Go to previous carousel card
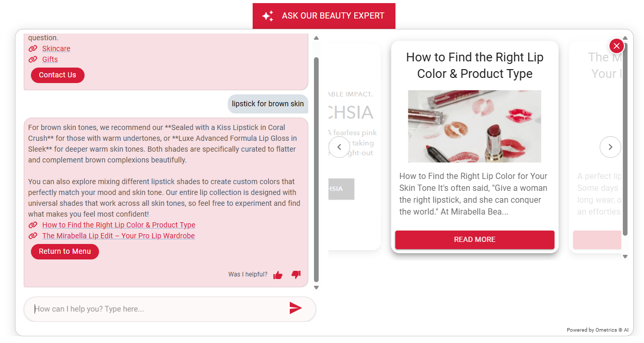644x343 pixels. pos(339,147)
